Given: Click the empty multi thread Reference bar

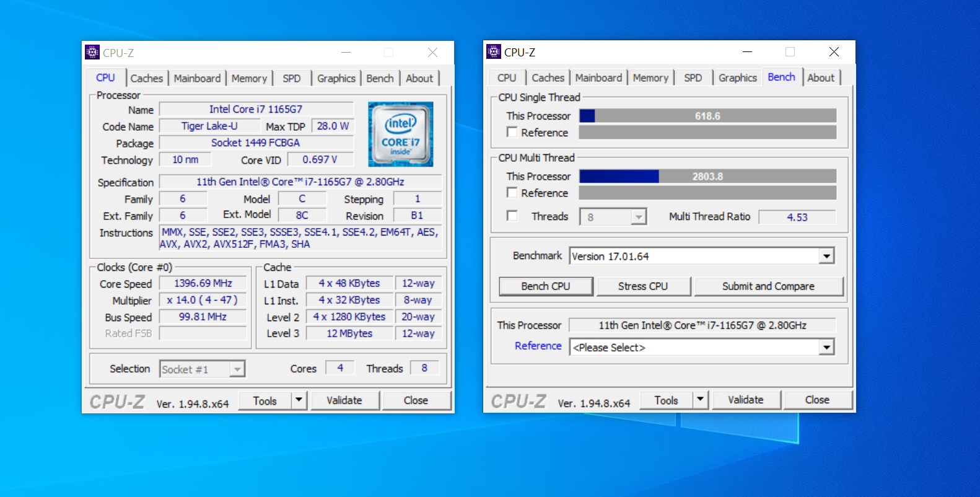Looking at the screenshot, I should click(x=707, y=193).
